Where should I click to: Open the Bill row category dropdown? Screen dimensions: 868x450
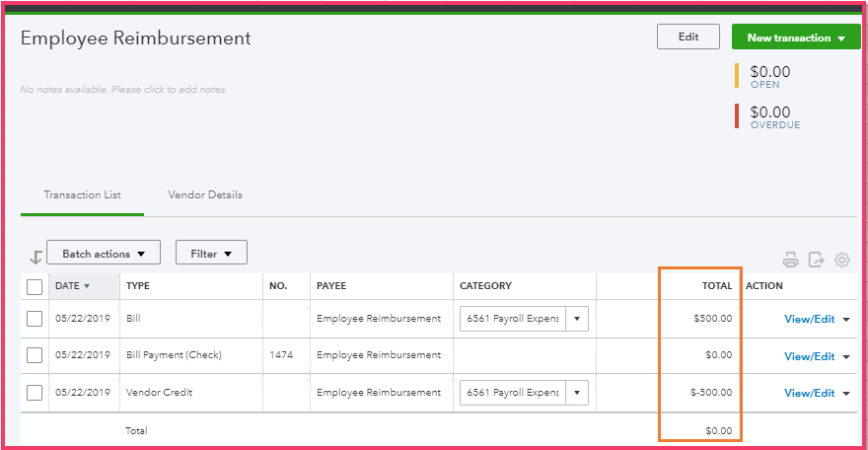(576, 319)
